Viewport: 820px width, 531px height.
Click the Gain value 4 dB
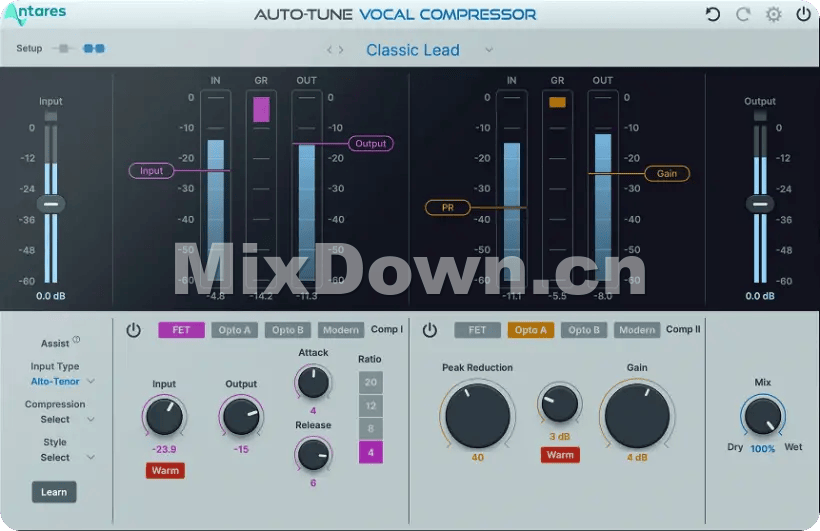(x=637, y=457)
